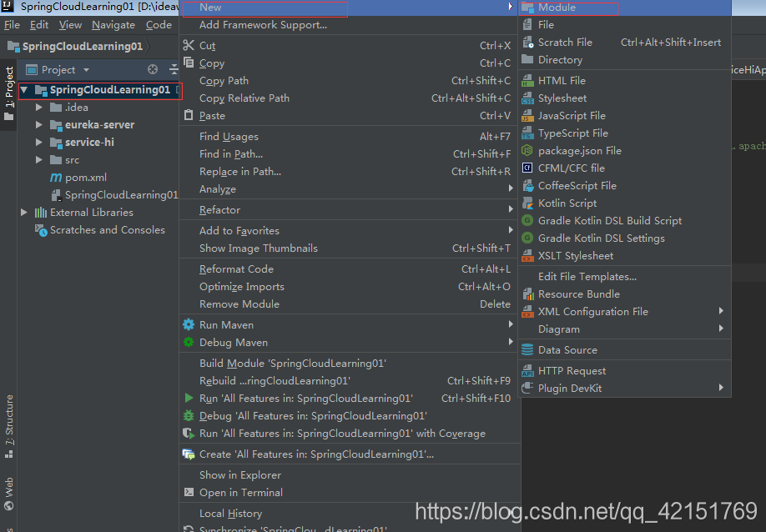Open the Diagram submenu entry
Screen dimensions: 766x532
point(624,329)
